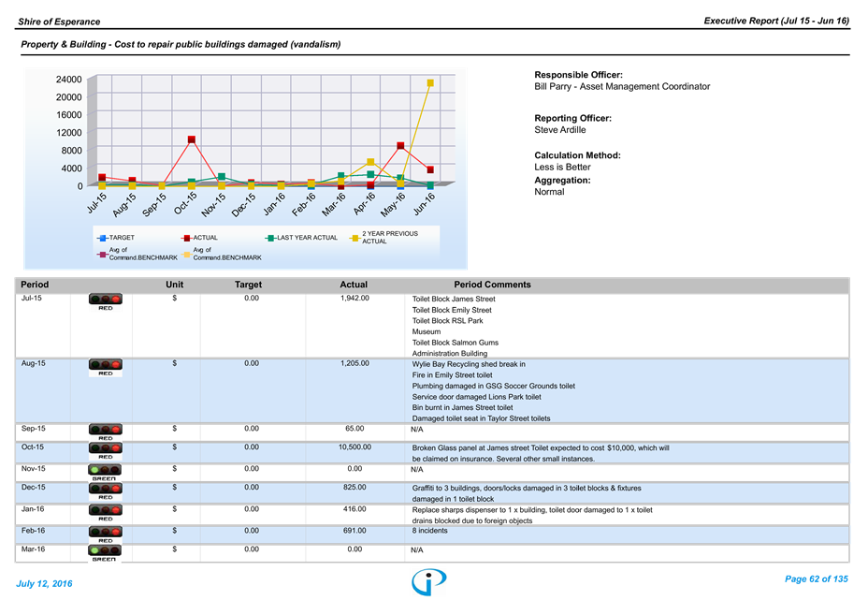
Task: Click the actual value '1,205.00'
Action: point(354,363)
